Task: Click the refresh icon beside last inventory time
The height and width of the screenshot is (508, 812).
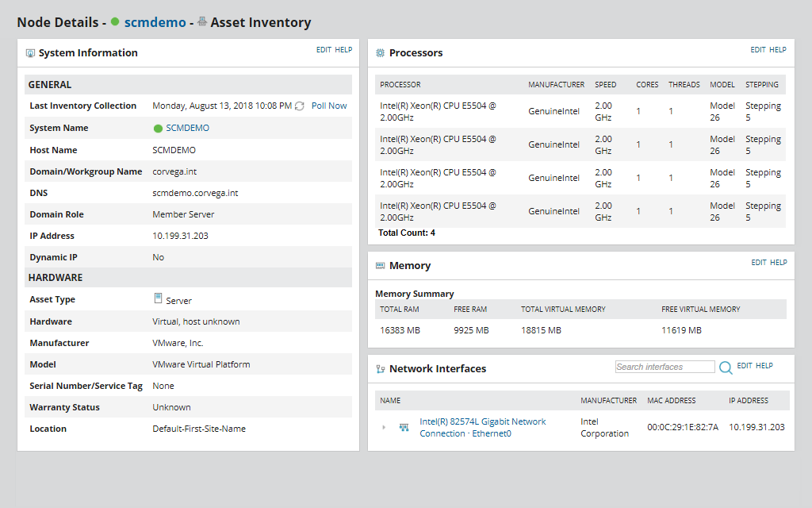Action: (299, 106)
